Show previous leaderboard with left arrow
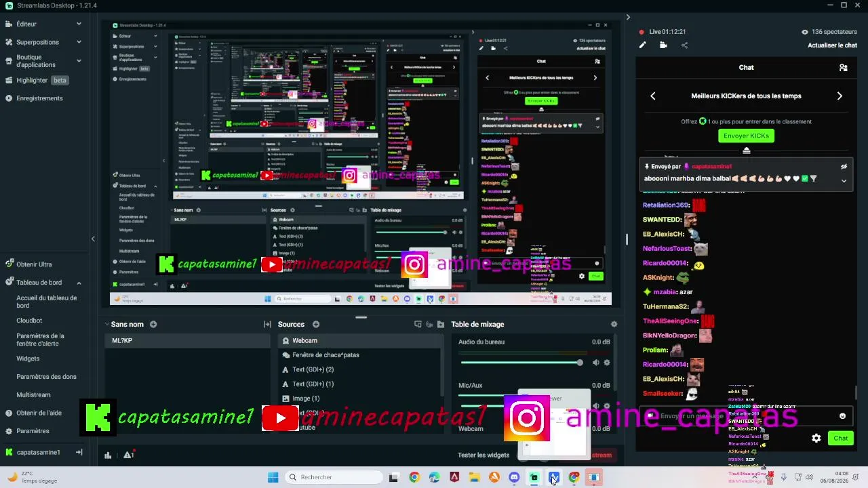This screenshot has height=488, width=868. [652, 96]
